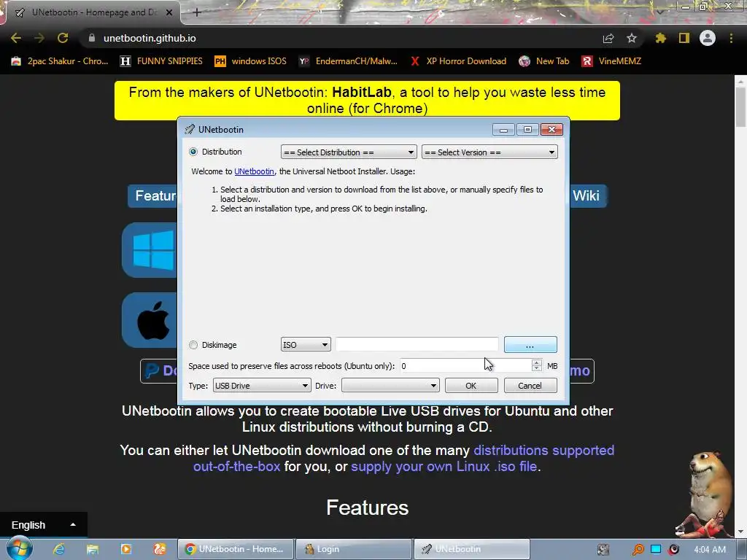747x560 pixels.
Task: Click the page vertical scrollbar thumb
Action: [x=741, y=106]
